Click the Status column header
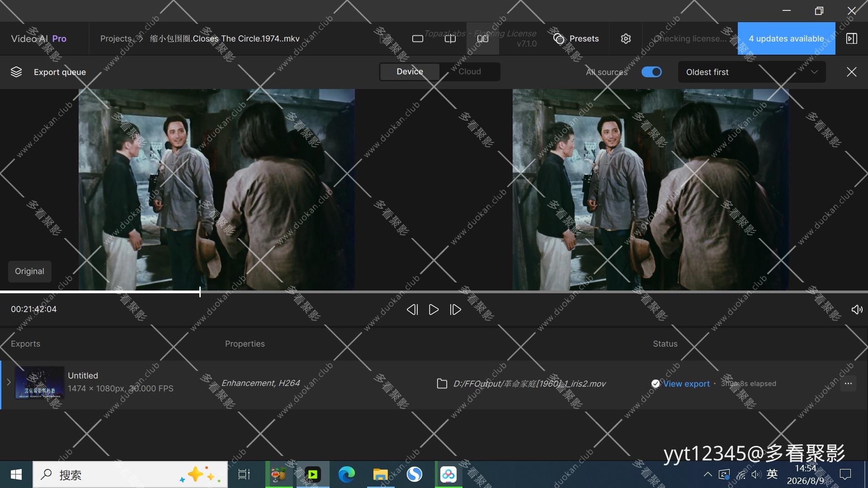 click(x=665, y=344)
